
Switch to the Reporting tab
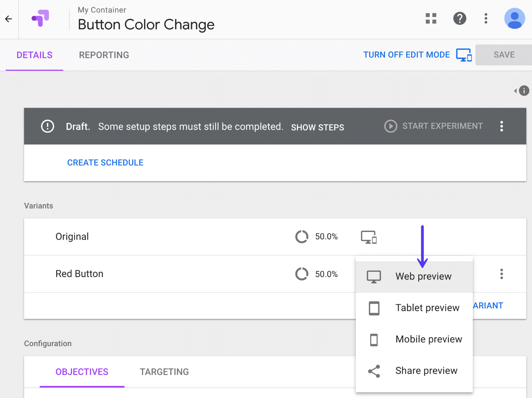[104, 55]
